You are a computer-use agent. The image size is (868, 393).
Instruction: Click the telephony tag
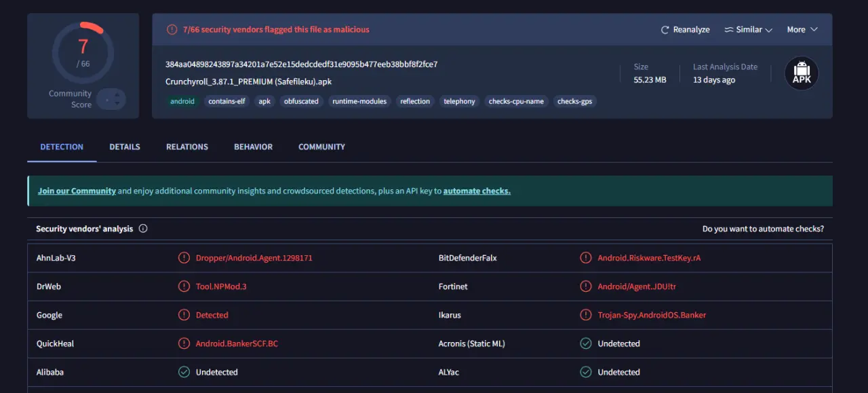pos(459,101)
